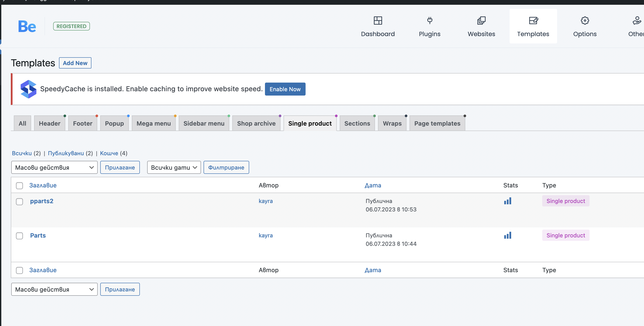Tick the select-all checkbox in table footer
644x326 pixels.
pyautogui.click(x=19, y=270)
